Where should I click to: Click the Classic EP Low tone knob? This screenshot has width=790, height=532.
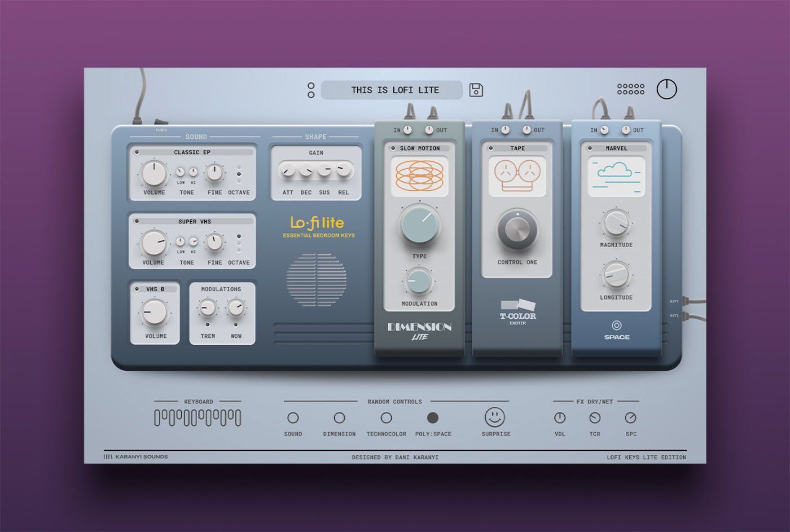[181, 172]
